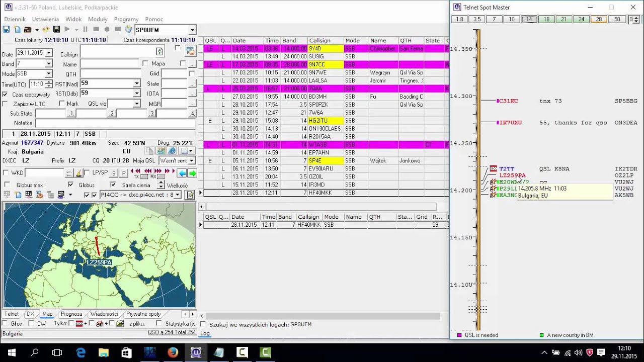Select the 3.5 band button in Telnet Spot Master

(x=477, y=19)
